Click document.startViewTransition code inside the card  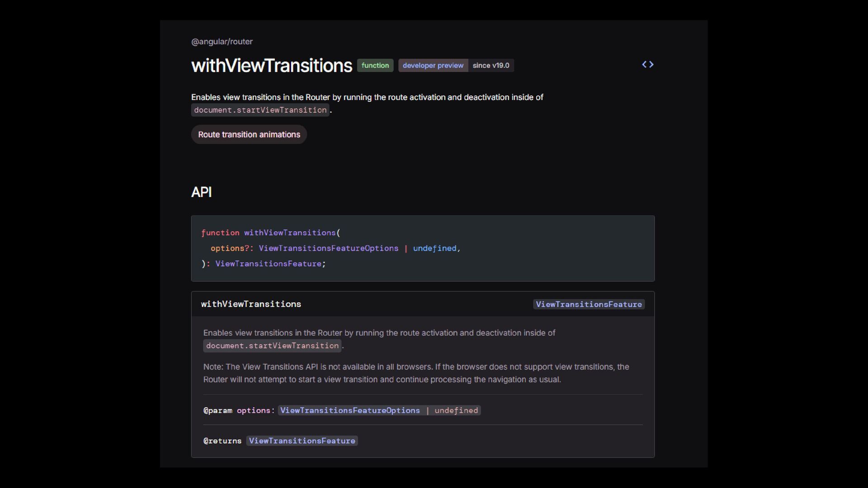coord(272,346)
